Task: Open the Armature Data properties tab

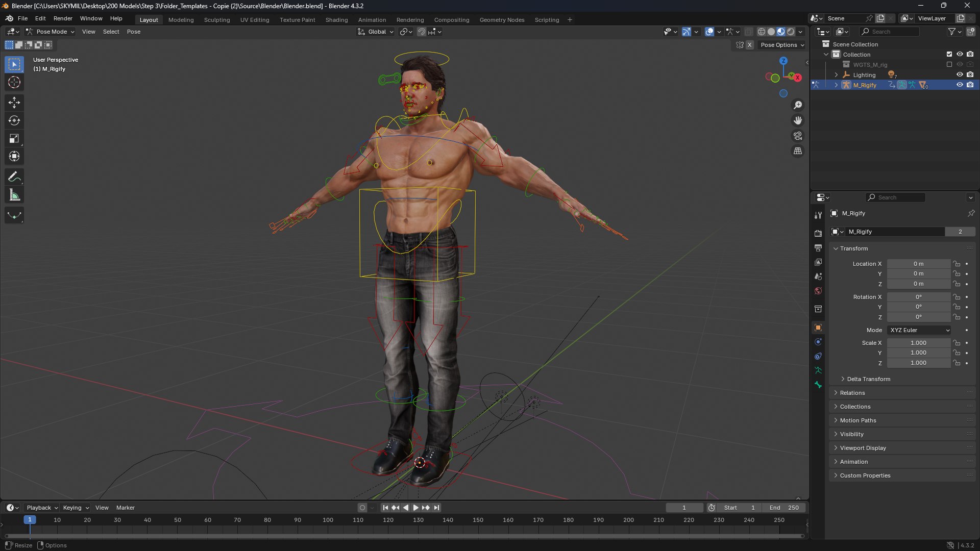Action: (x=818, y=370)
